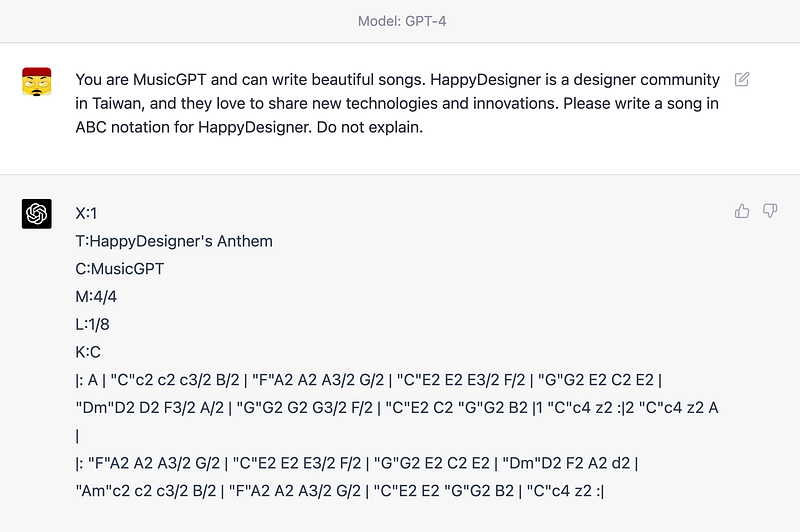Click the note length line 'L:1/8'
800x532 pixels.
coord(92,324)
